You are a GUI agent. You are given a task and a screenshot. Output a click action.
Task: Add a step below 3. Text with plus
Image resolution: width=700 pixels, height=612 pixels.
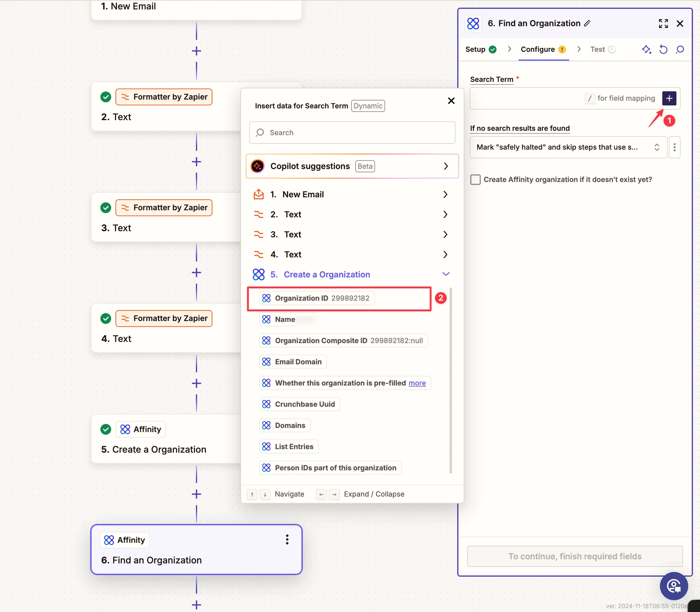197,272
